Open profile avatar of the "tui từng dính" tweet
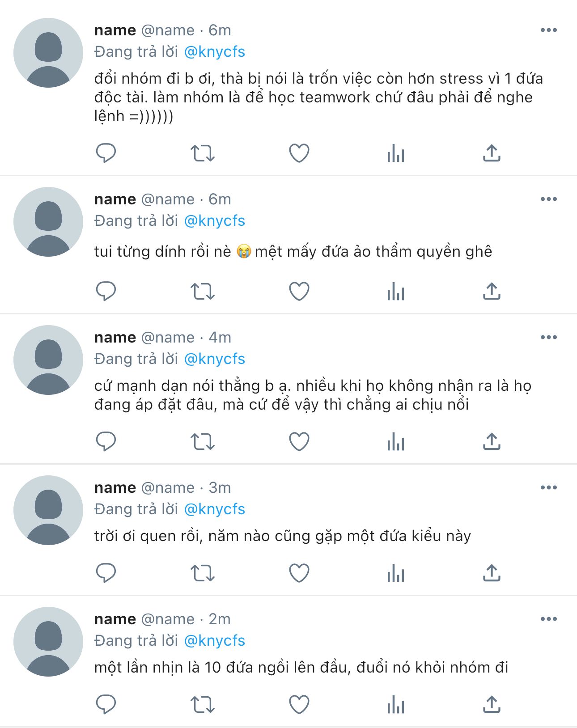The width and height of the screenshot is (577, 728). 48,222
